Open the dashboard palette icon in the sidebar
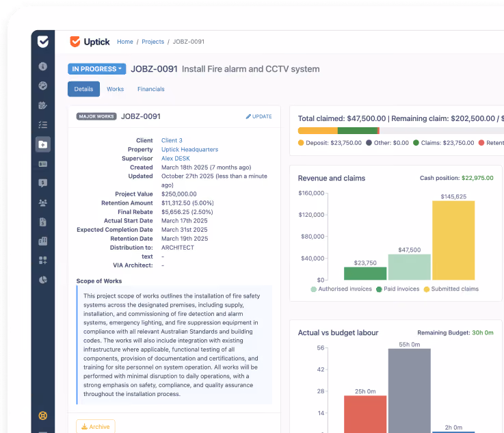The width and height of the screenshot is (504, 433). point(43,86)
